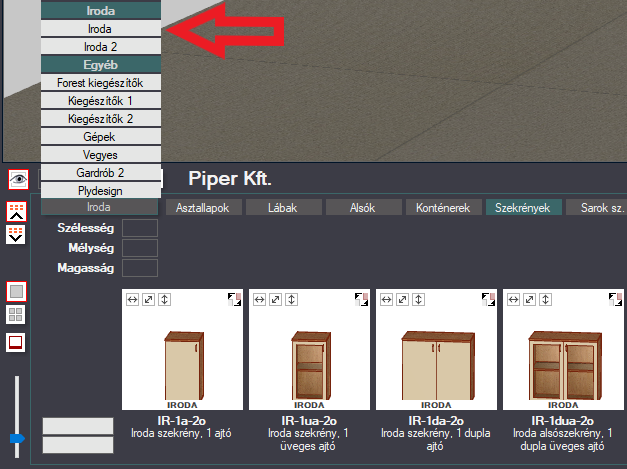627x469 pixels.
Task: Select the four-tile grid view icon
Action: [x=16, y=315]
